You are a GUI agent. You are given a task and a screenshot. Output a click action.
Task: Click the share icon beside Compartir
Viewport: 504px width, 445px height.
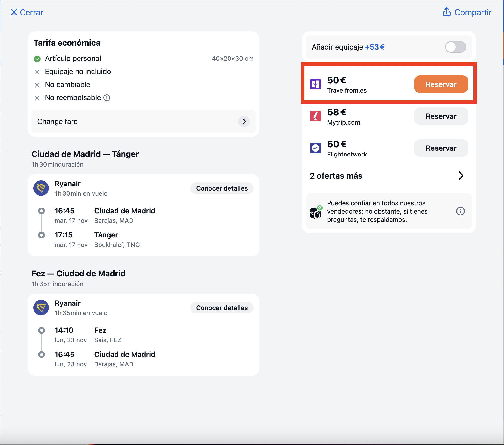[446, 12]
